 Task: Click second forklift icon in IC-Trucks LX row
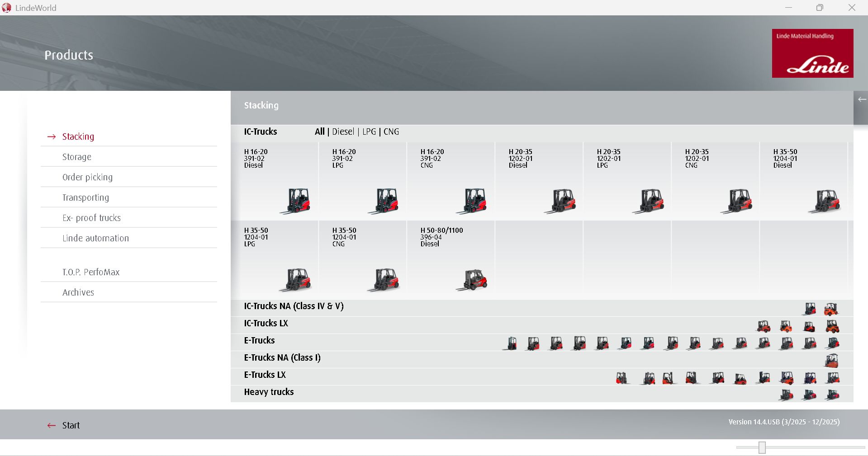(786, 326)
